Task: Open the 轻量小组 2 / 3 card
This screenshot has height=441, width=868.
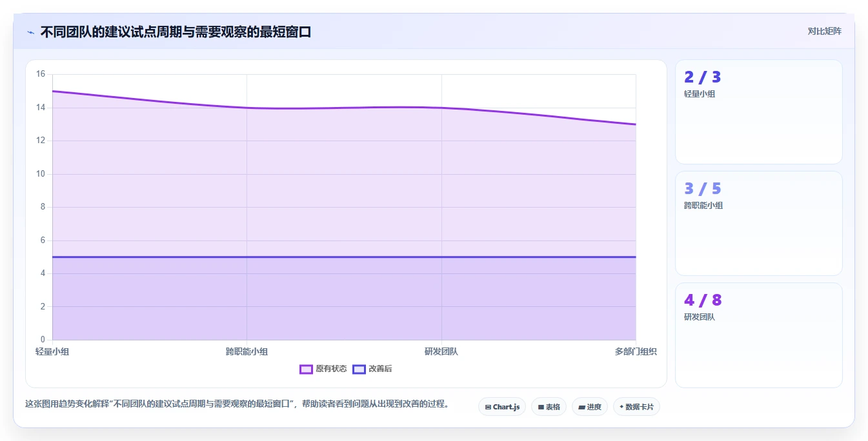Action: coord(759,112)
